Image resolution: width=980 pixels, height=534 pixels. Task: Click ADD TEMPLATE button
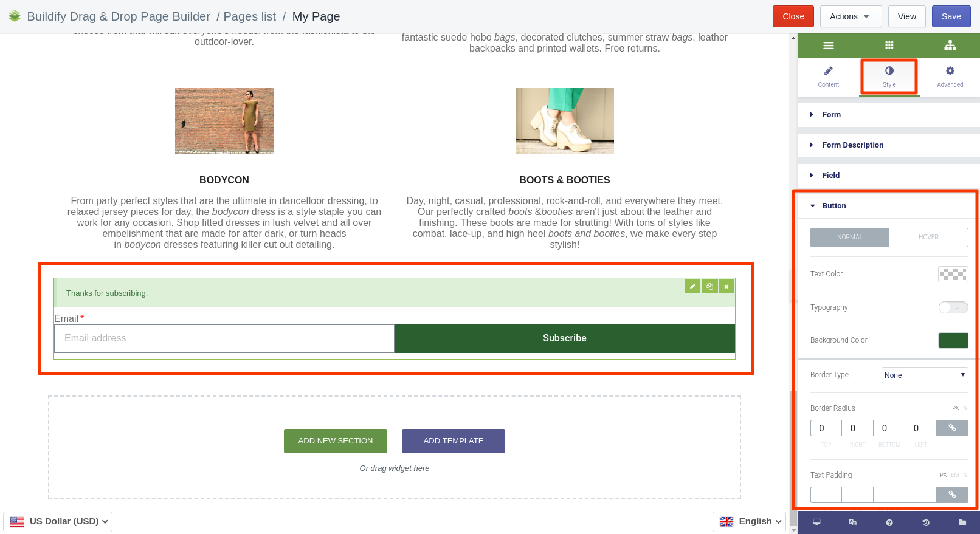pyautogui.click(x=454, y=441)
